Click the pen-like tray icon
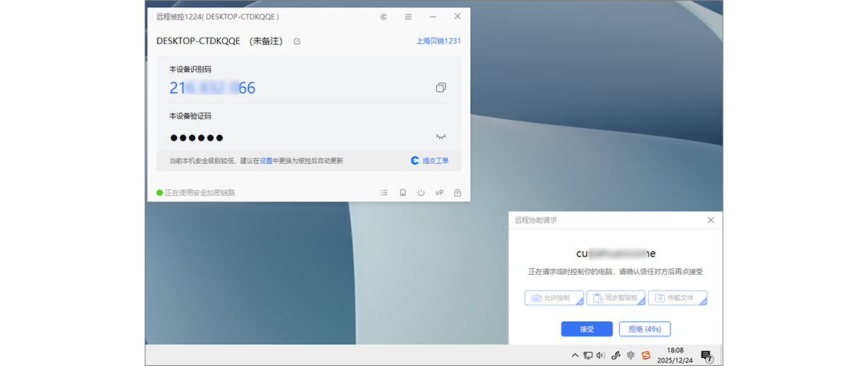Viewport: 868px width, 366px height. (x=616, y=355)
